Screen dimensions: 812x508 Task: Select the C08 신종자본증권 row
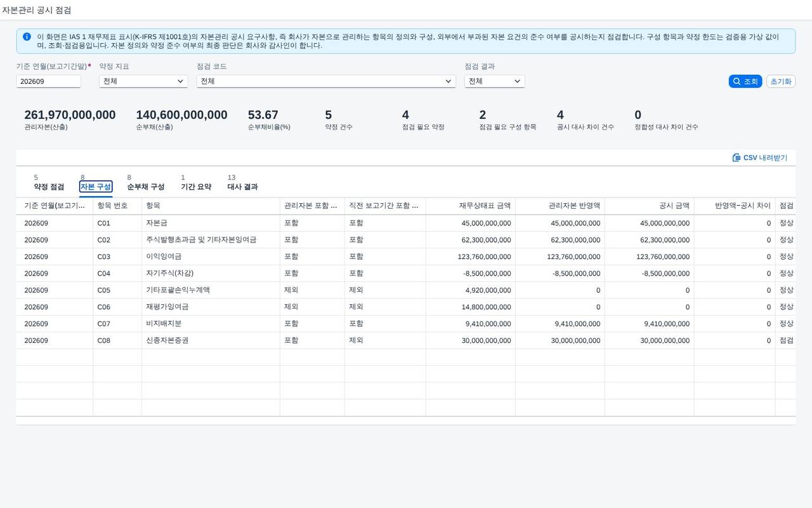tap(406, 340)
